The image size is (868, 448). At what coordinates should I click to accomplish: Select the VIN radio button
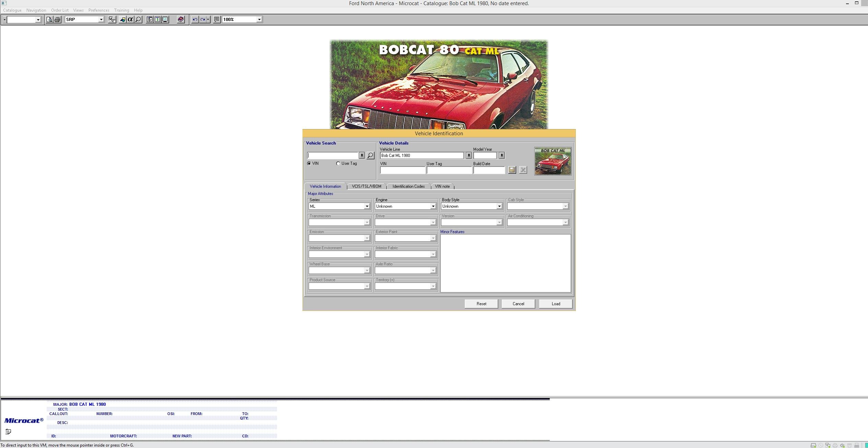point(309,164)
